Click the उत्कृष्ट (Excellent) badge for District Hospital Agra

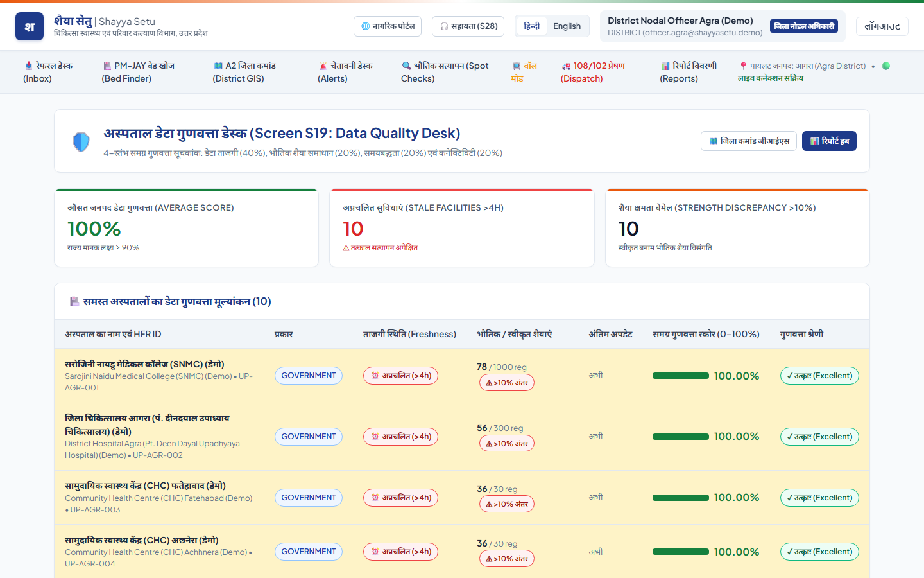[819, 437]
